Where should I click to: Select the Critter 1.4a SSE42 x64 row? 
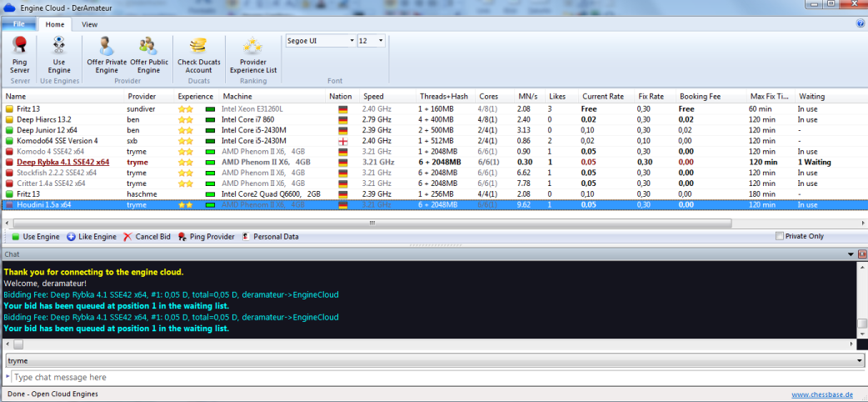[x=434, y=183]
